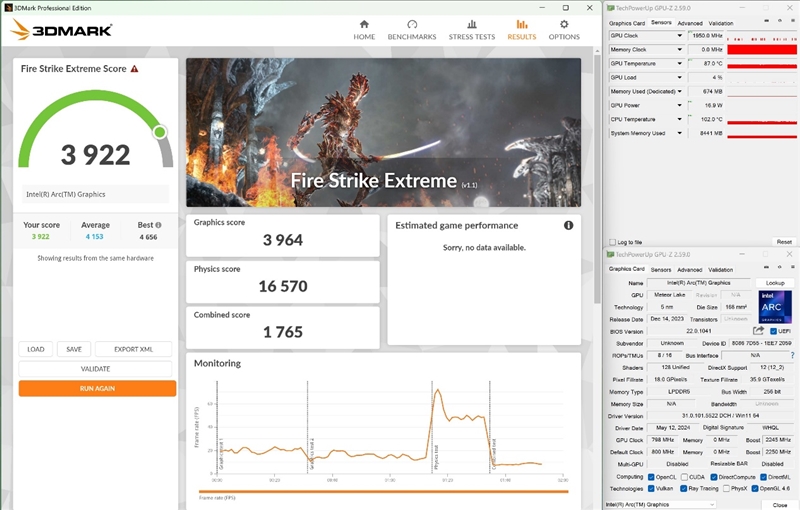800x510 pixels.
Task: Toggle the OpenGL 4.6 checkbox
Action: (755, 489)
